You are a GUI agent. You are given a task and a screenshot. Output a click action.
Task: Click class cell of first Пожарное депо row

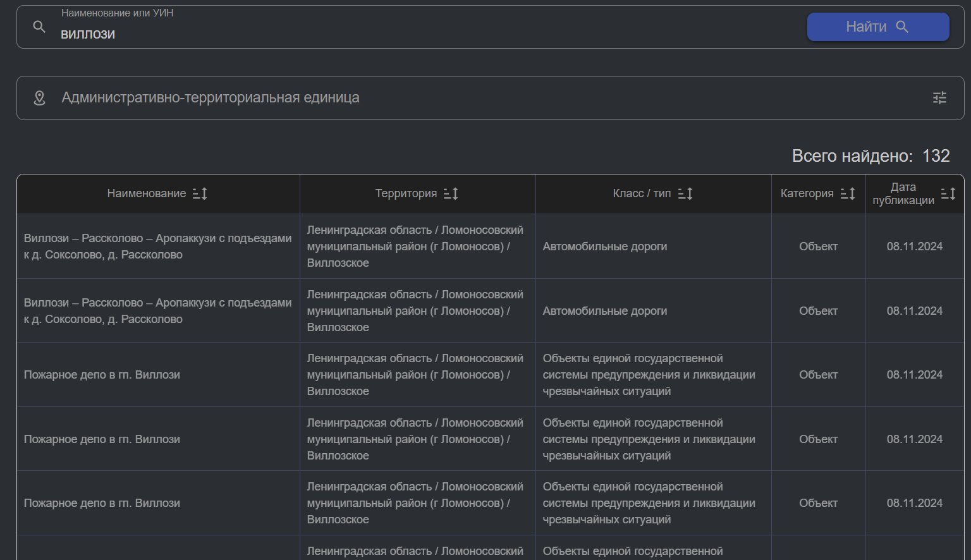pyautogui.click(x=653, y=375)
